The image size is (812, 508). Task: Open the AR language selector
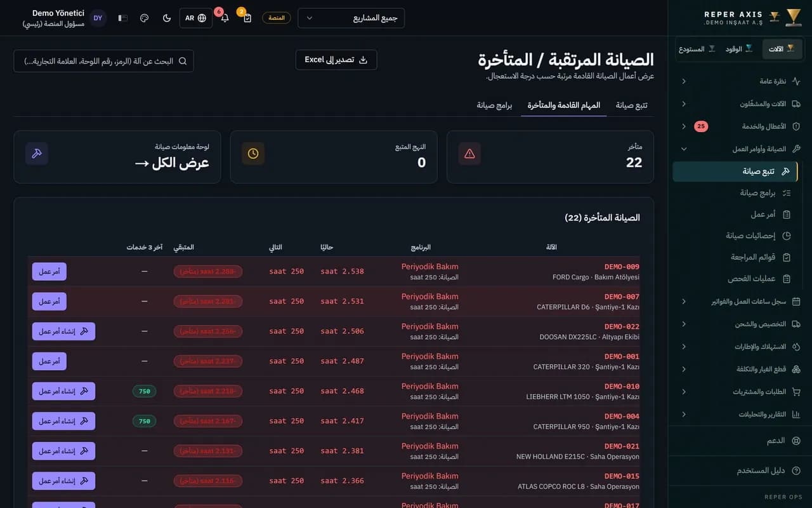[196, 18]
